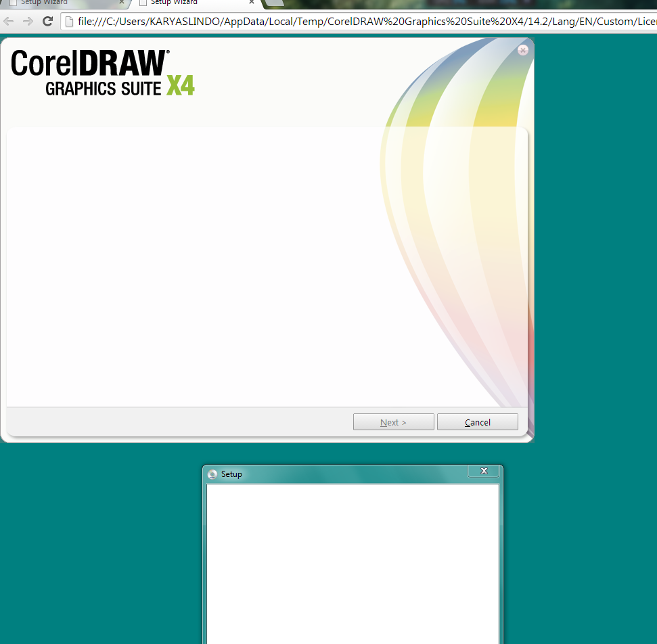Screen dimensions: 657x644
Task: Click the CorelDRAW Graphics Suite X4 logo
Action: (x=103, y=72)
